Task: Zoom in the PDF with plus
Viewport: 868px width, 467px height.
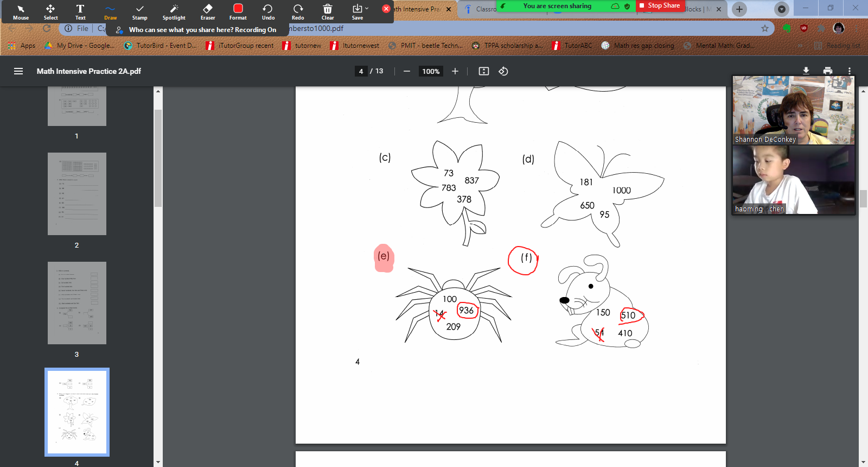Action: pyautogui.click(x=455, y=71)
